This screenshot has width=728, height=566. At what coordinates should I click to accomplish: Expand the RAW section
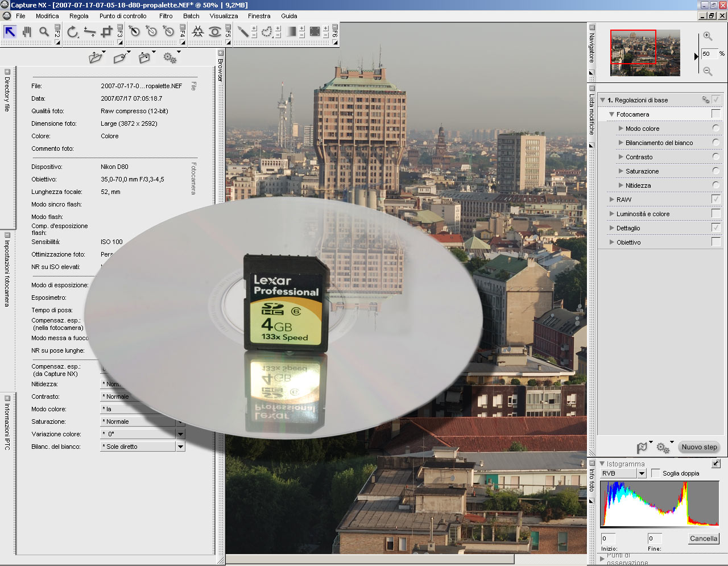(612, 200)
